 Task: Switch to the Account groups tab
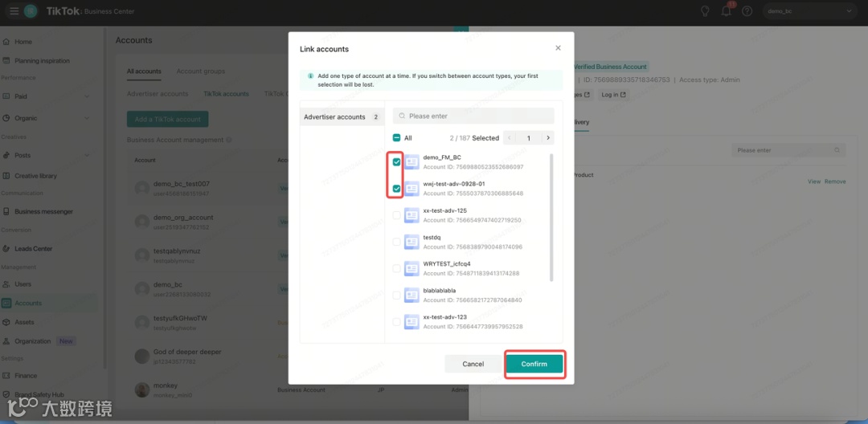pyautogui.click(x=200, y=71)
